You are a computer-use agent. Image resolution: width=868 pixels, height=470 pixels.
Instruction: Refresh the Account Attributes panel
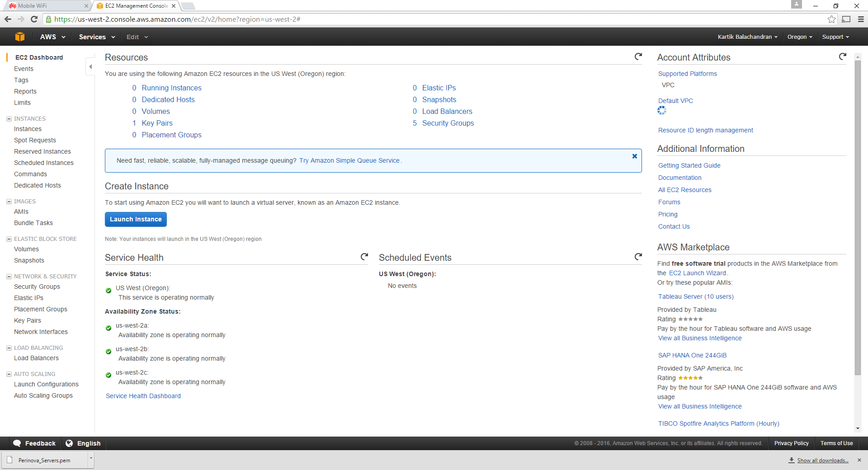(x=842, y=57)
